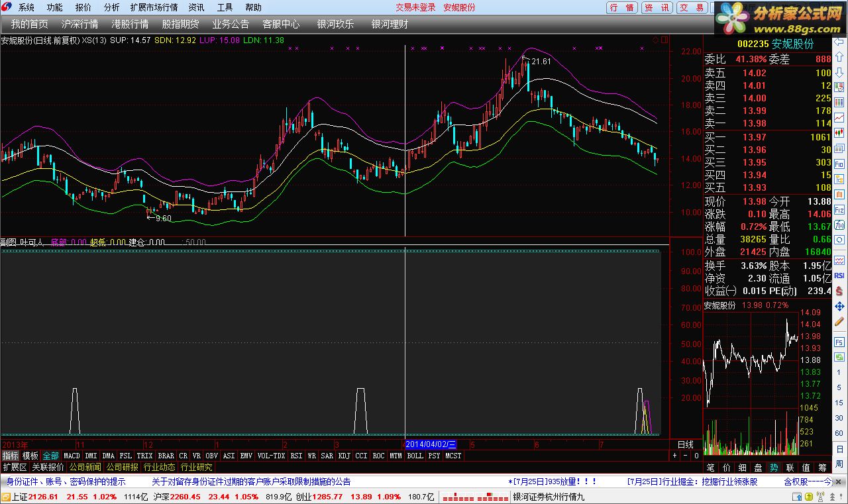Click the line chart icon in right toolbar

839,117
